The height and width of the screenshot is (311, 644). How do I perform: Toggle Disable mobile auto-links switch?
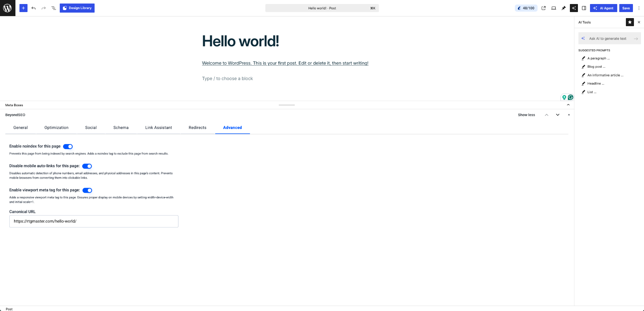(x=87, y=166)
